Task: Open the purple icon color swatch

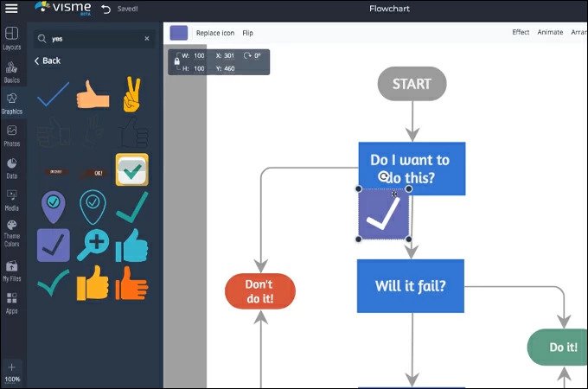Action: pyautogui.click(x=179, y=33)
